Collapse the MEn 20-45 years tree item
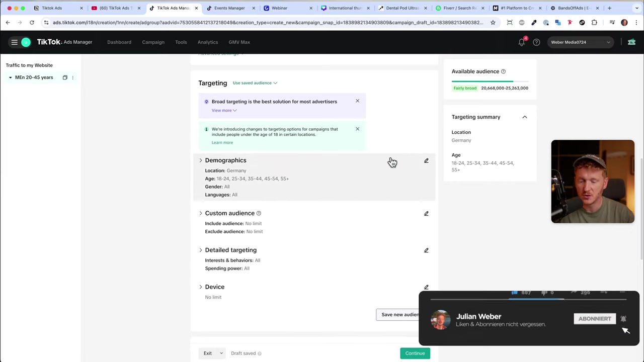This screenshot has height=362, width=644. point(10,77)
